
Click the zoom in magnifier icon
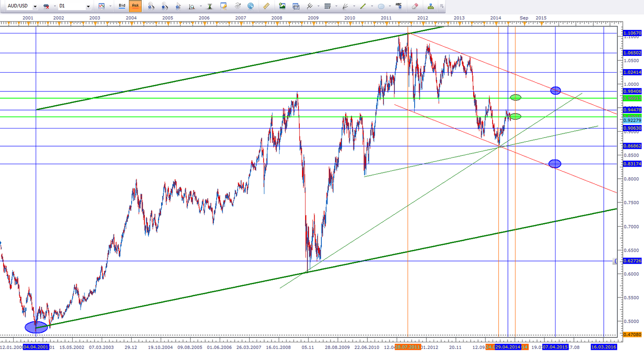pyautogui.click(x=151, y=7)
